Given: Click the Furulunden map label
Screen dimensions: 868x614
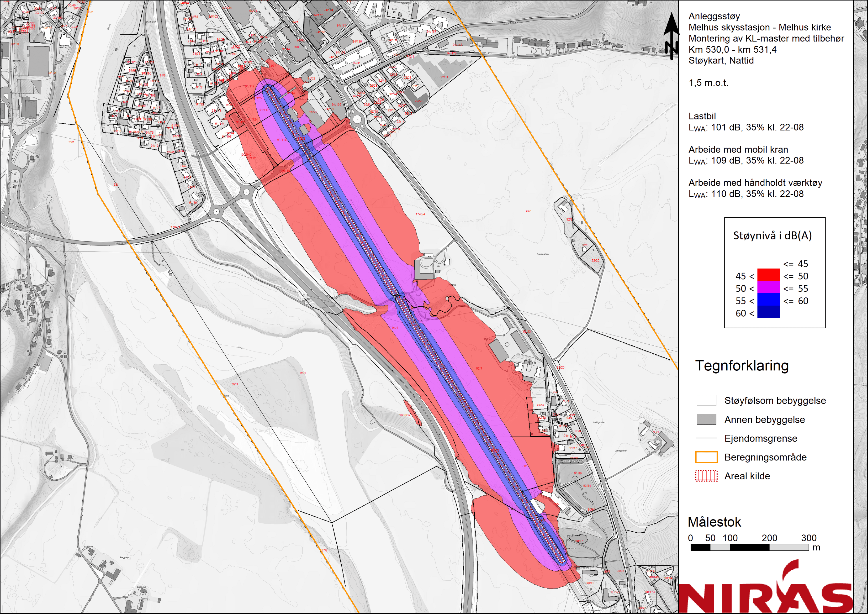Looking at the screenshot, I should pyautogui.click(x=543, y=254).
